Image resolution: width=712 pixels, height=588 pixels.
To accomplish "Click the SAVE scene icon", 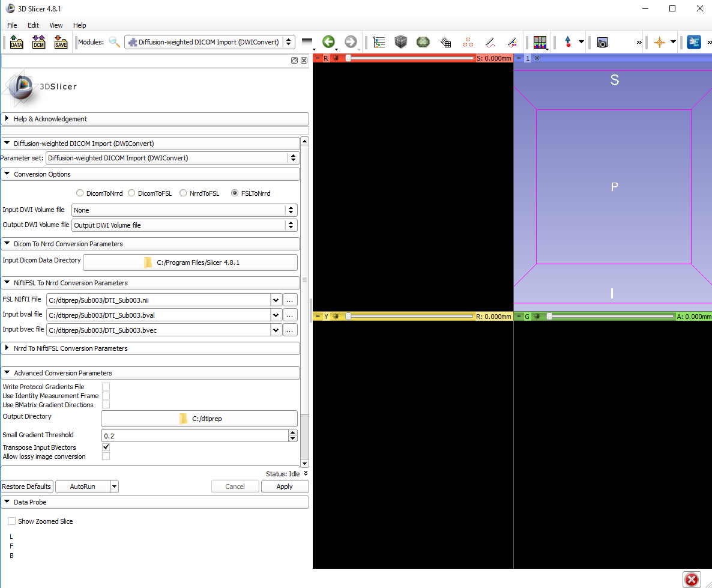I will (61, 42).
